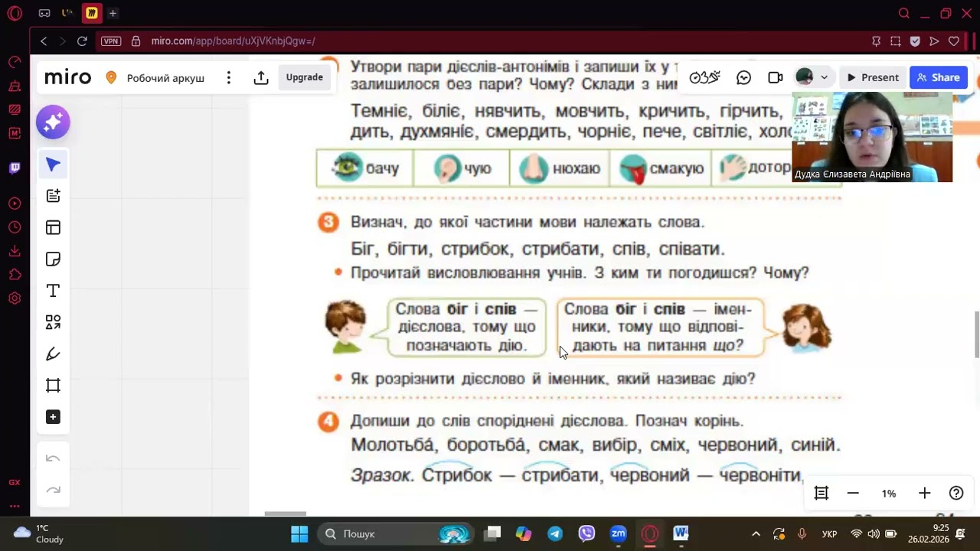Screen dimensions: 980x551
Task: Switch to the Miro browser tab
Action: [92, 13]
